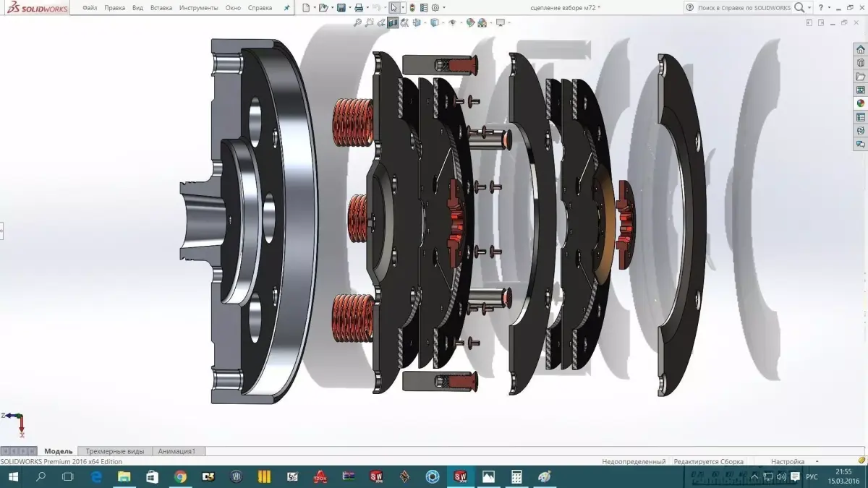Open the Файл menu

[90, 8]
